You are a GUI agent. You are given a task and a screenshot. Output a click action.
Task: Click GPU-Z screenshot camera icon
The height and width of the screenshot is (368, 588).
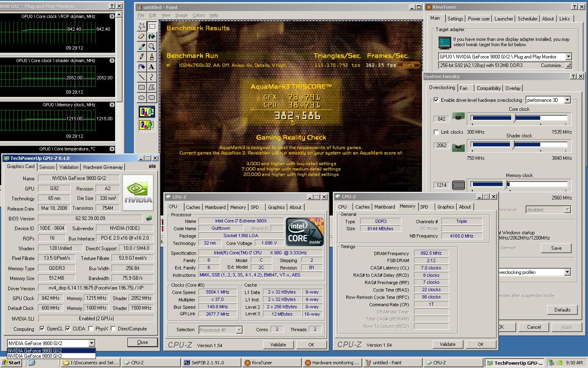(152, 166)
